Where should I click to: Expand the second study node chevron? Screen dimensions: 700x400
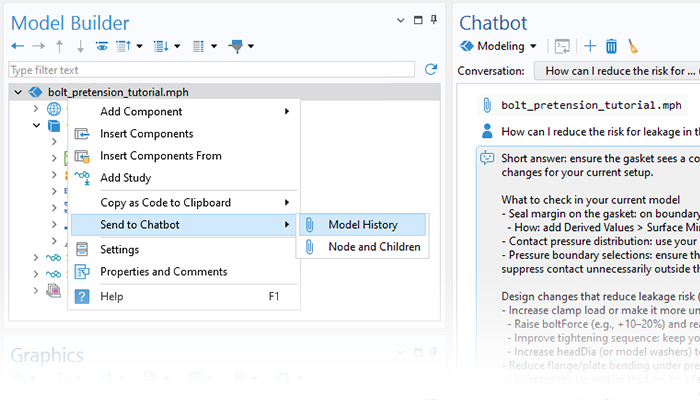(36, 274)
